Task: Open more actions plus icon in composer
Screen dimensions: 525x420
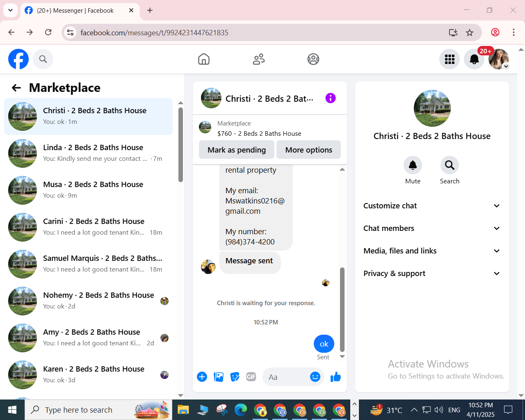Action: [202, 377]
